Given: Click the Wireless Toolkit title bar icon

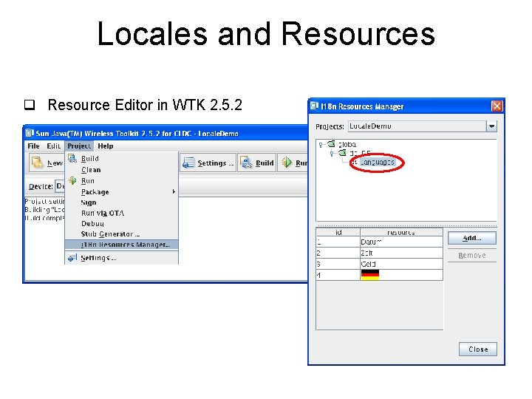Looking at the screenshot, I should pos(30,133).
